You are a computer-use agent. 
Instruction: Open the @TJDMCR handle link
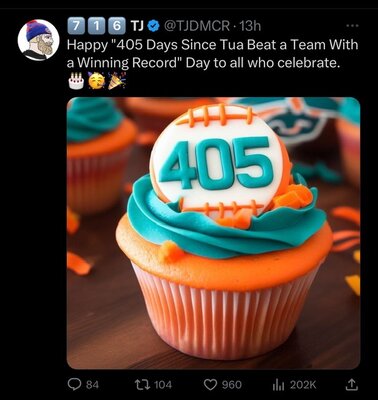click(x=196, y=26)
